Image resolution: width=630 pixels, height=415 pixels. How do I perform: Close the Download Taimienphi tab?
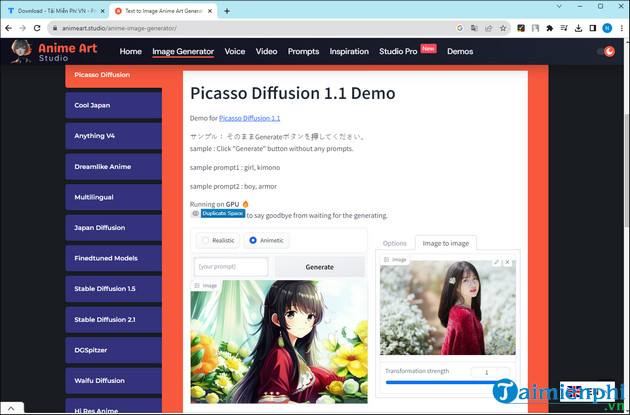[x=102, y=11]
